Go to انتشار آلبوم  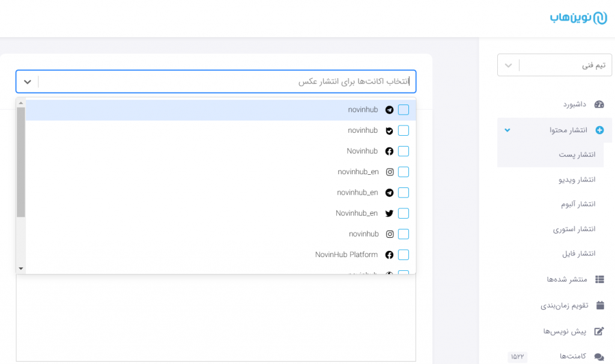tap(578, 204)
